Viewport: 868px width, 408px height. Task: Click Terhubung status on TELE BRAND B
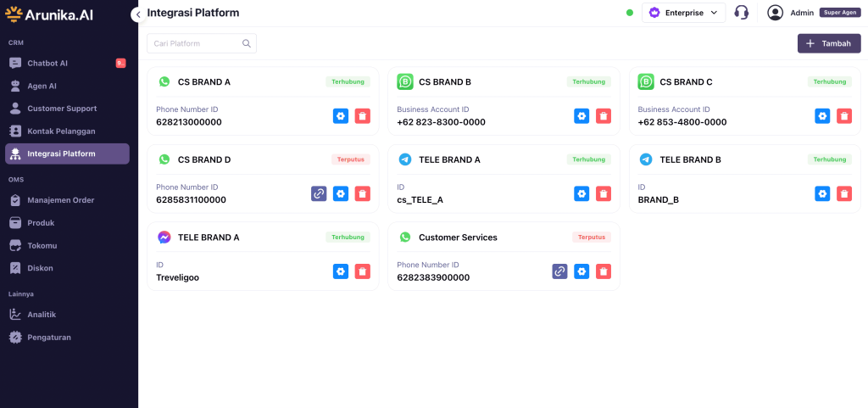[x=830, y=159]
